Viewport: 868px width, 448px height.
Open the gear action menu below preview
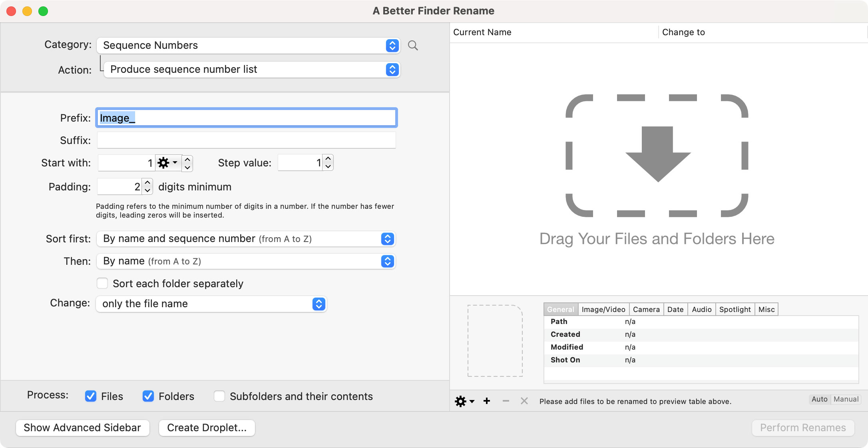click(464, 401)
